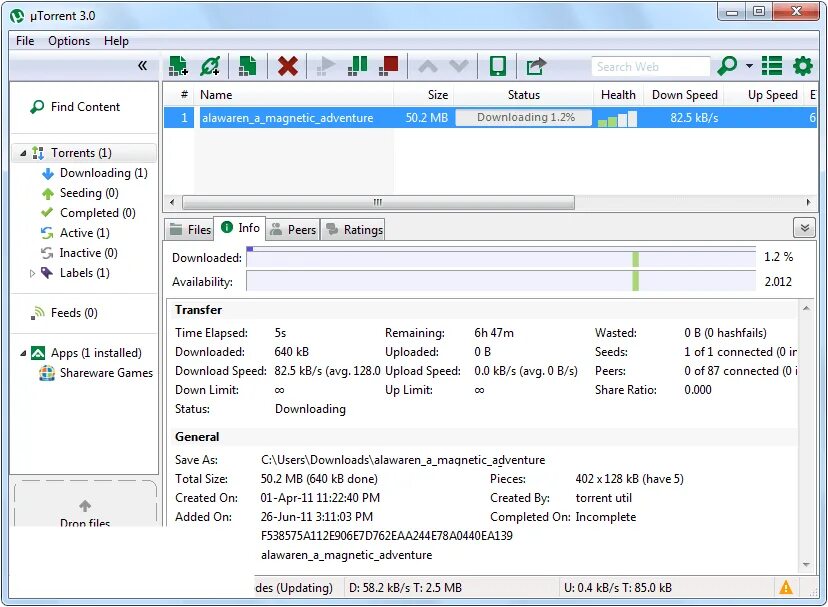828x607 pixels.
Task: Click Add Torrent from URL icon
Action: coord(210,66)
